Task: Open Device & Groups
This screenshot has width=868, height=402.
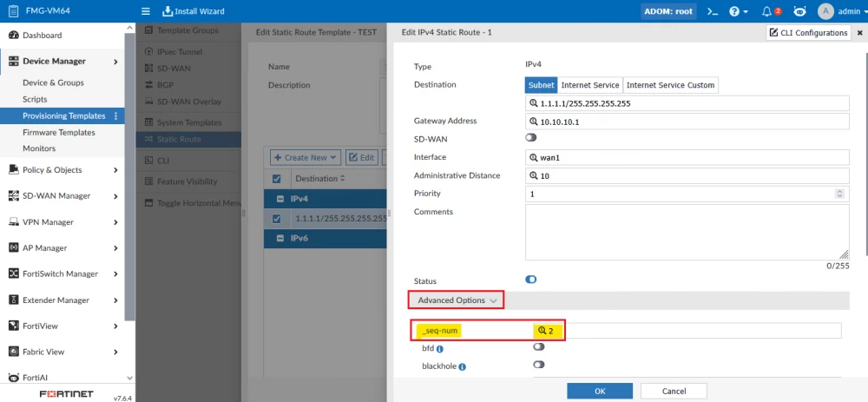Action: (53, 82)
